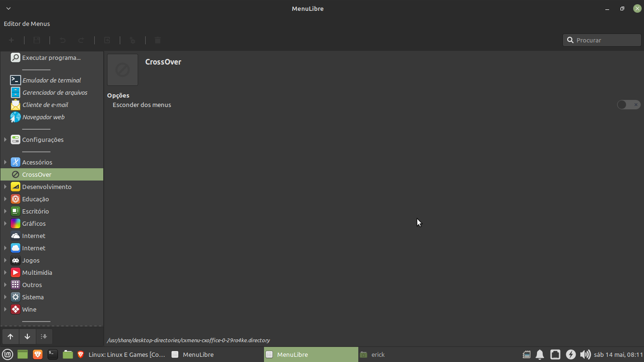Open the Linux Mint start menu
The height and width of the screenshot is (362, 644).
pyautogui.click(x=8, y=354)
